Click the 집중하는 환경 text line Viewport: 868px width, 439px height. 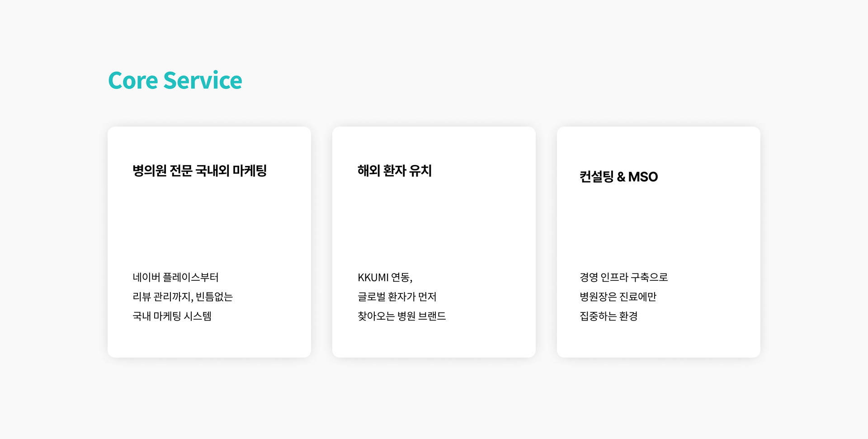(x=609, y=316)
